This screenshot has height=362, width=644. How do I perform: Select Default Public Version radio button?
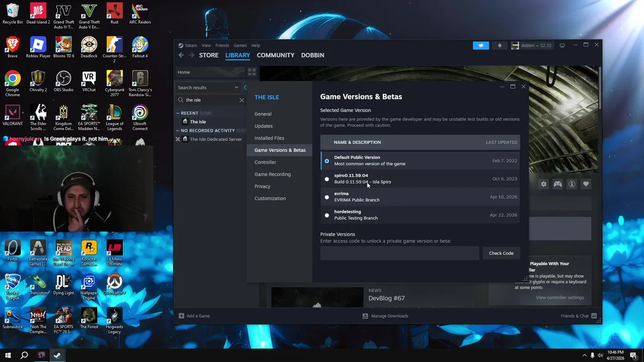[x=327, y=161]
